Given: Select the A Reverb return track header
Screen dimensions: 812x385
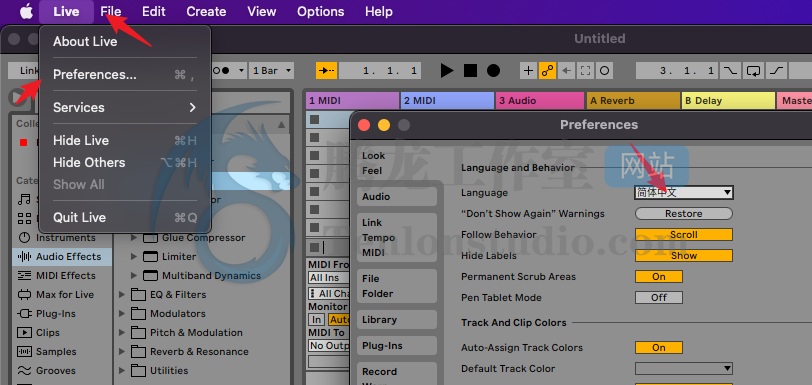Looking at the screenshot, I should coord(633,101).
